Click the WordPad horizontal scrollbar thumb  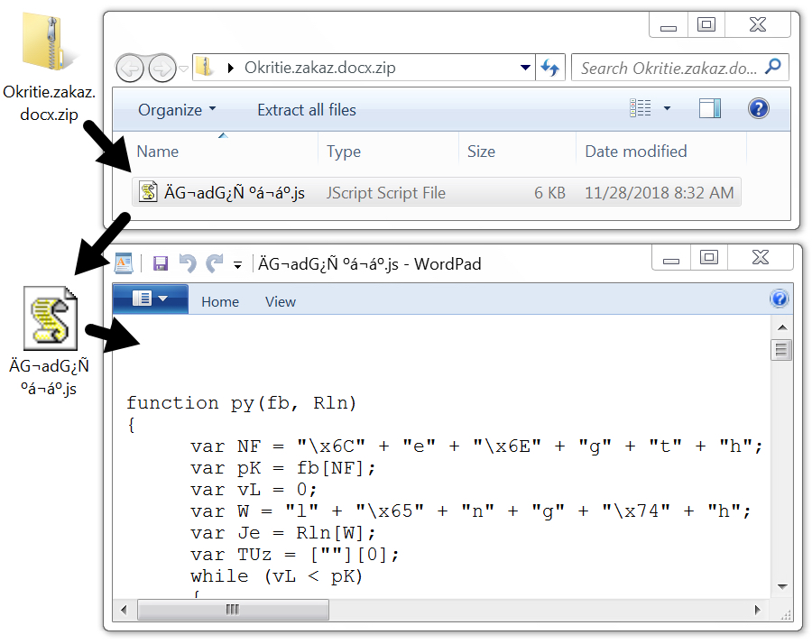(x=233, y=610)
